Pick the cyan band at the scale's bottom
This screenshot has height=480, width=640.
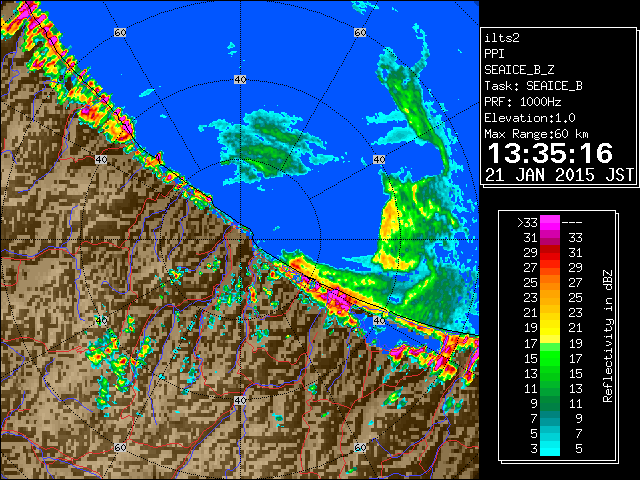[550, 449]
